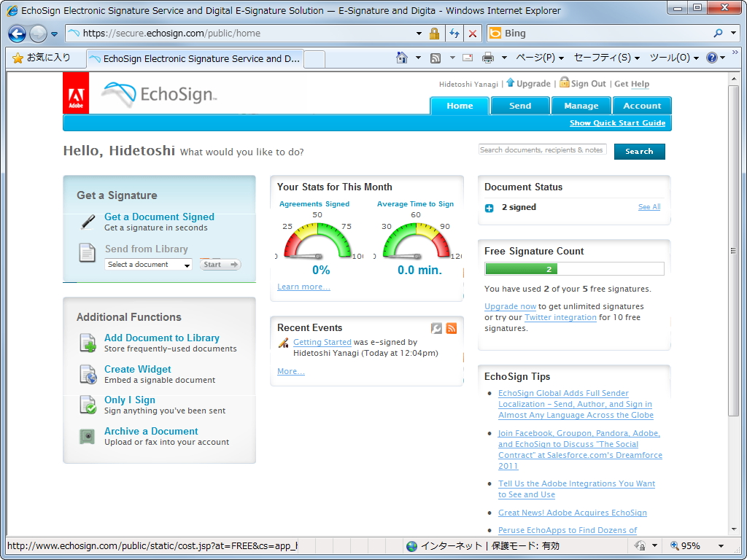Screen dimensions: 747x560
Task: Switch to the Account tab
Action: (642, 106)
